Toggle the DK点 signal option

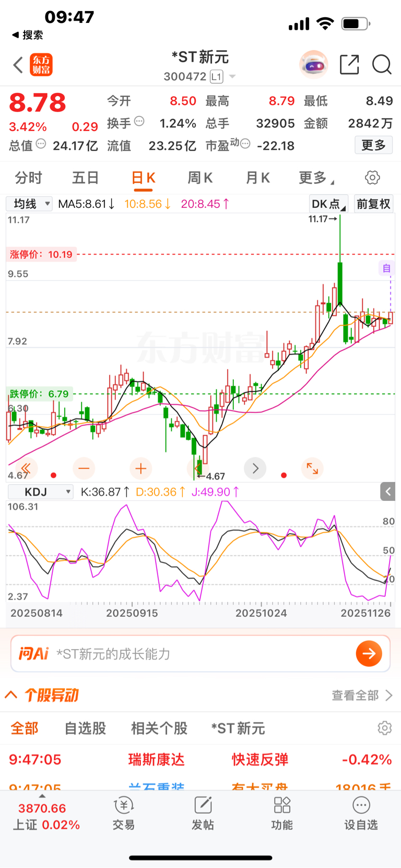[328, 204]
